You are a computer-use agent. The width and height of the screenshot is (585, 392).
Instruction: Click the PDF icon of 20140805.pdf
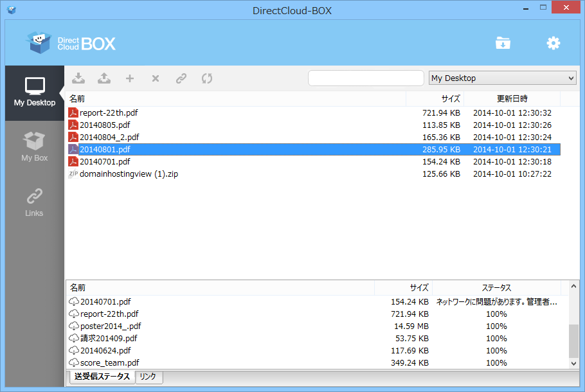click(73, 125)
